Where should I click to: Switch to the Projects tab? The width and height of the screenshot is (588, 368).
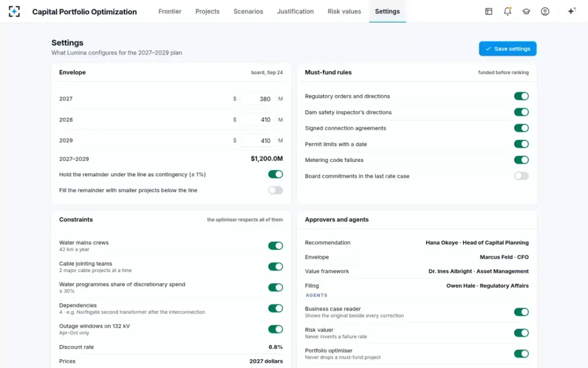[207, 11]
